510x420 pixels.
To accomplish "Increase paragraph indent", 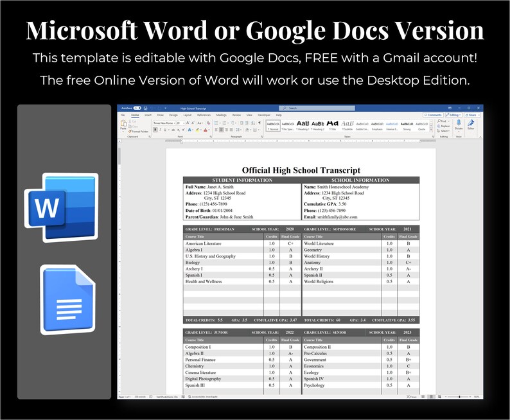I will click(x=247, y=123).
